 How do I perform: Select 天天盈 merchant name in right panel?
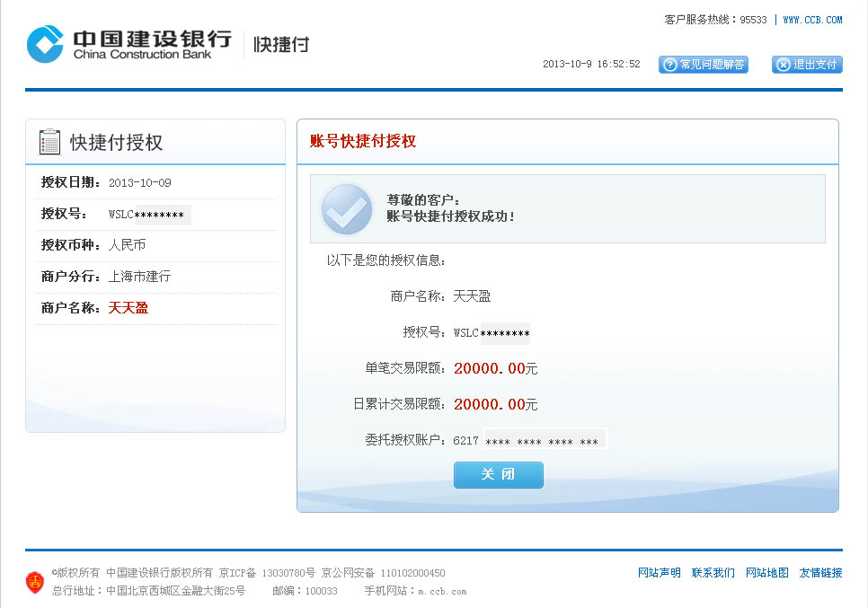472,296
